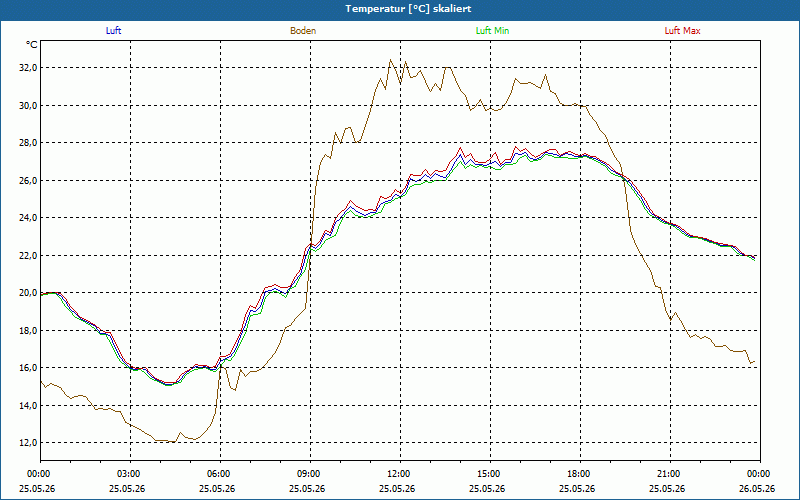800x500 pixels.
Task: Click the 14,0 y-axis value
Action: click(28, 406)
